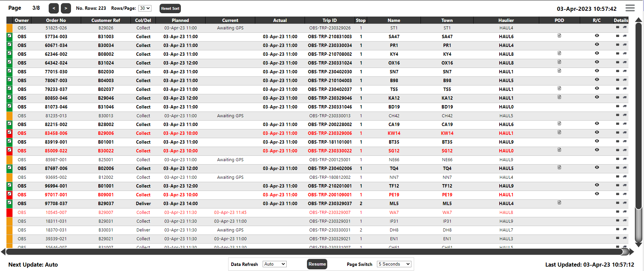View POD document for order 83458-006
Image resolution: width=644 pixels, height=271 pixels.
pyautogui.click(x=559, y=132)
